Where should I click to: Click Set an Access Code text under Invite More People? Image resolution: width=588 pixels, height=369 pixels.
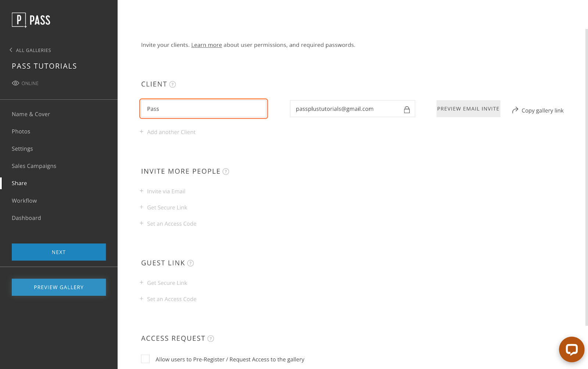click(x=172, y=224)
